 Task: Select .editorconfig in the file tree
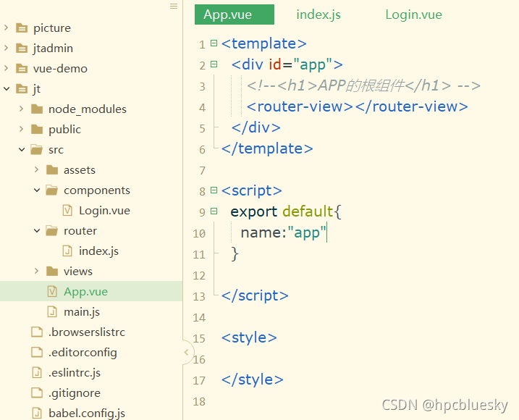coord(83,353)
